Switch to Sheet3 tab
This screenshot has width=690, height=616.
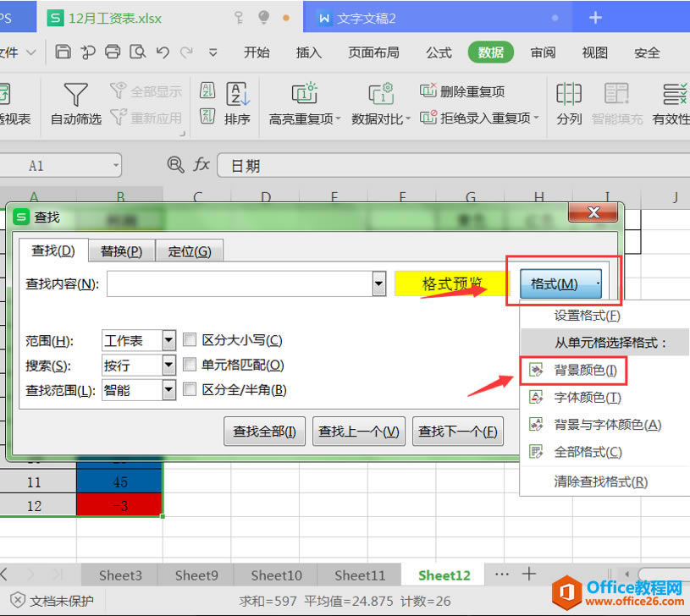(x=120, y=575)
